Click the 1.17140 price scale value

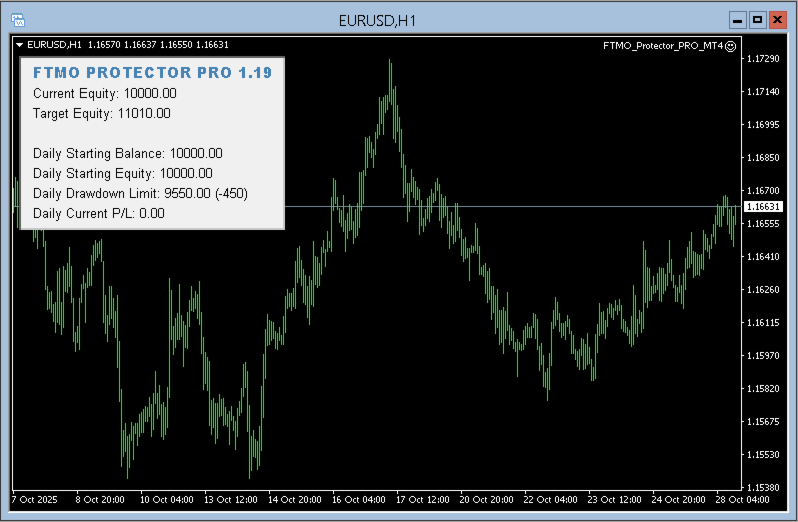(x=763, y=92)
